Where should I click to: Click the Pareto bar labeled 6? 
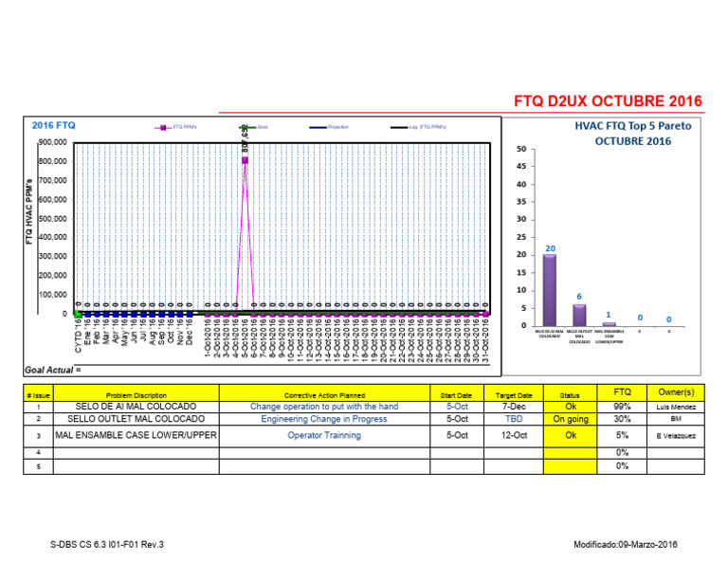579,316
